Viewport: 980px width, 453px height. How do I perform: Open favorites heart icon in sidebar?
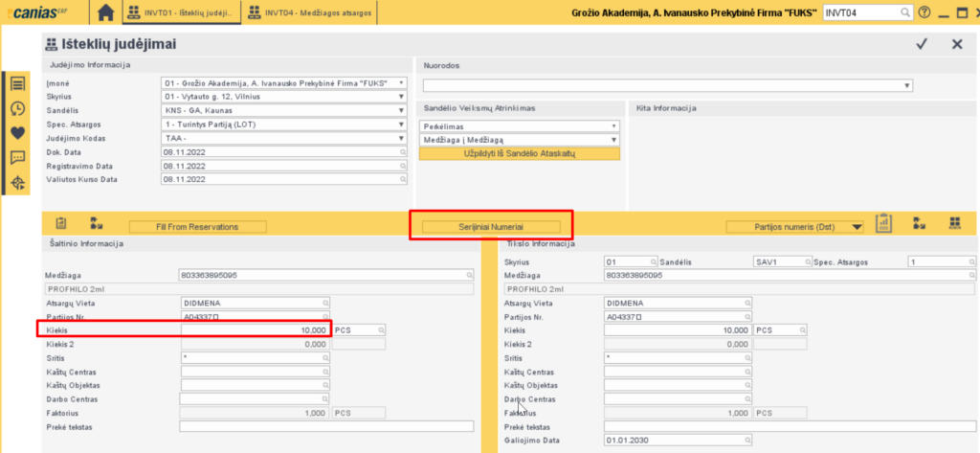[17, 133]
